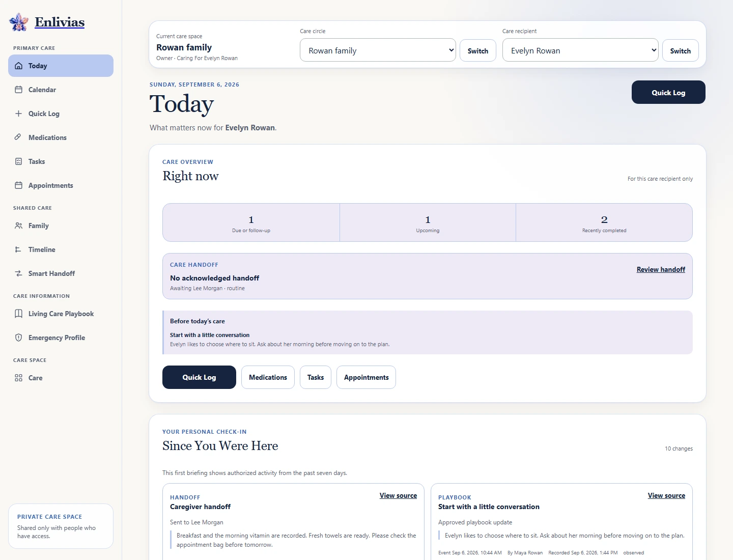Viewport: 733px width, 560px height.
Task: Open the Care recipient dropdown
Action: (x=580, y=50)
